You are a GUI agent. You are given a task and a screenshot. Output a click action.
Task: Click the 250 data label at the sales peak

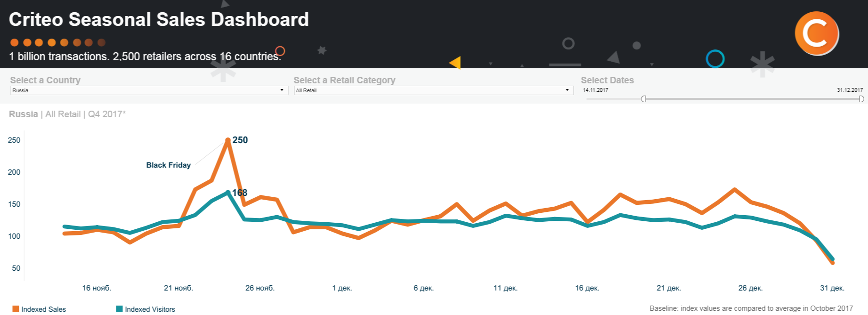tap(240, 140)
